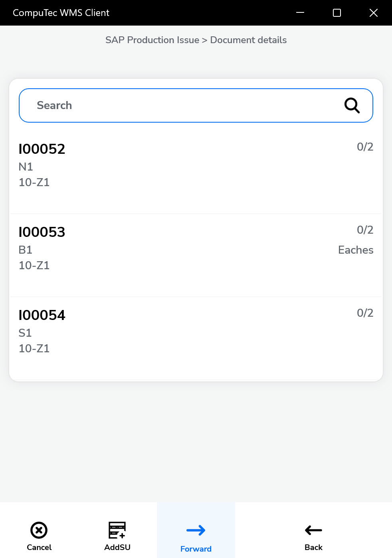The width and height of the screenshot is (392, 558).
Task: Click the Eaches unit label for I00053
Action: [x=356, y=250]
